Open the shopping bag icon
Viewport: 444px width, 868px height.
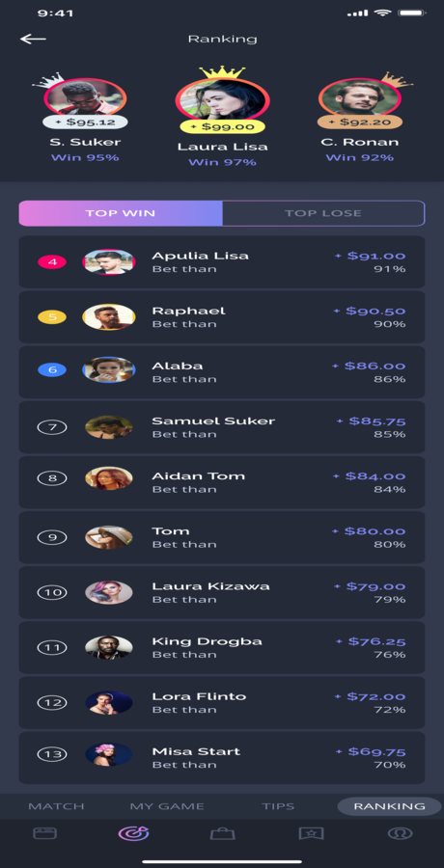tap(222, 832)
